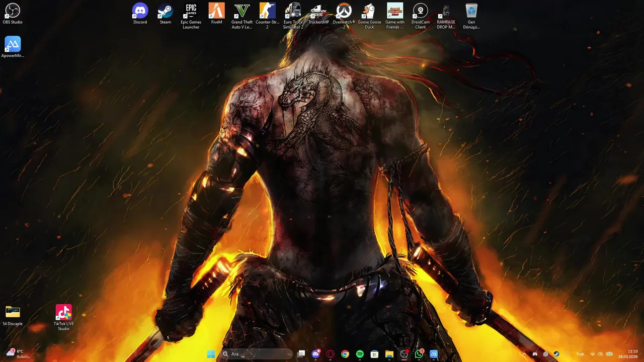Image resolution: width=644 pixels, height=362 pixels.
Task: Click the Game with Friends icon
Action: (395, 16)
